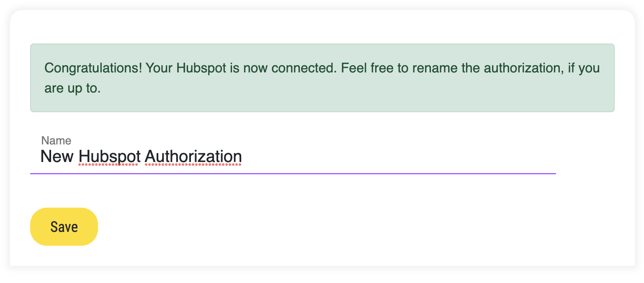Click the word "Your" in the alert
The image size is (644, 283).
point(159,68)
